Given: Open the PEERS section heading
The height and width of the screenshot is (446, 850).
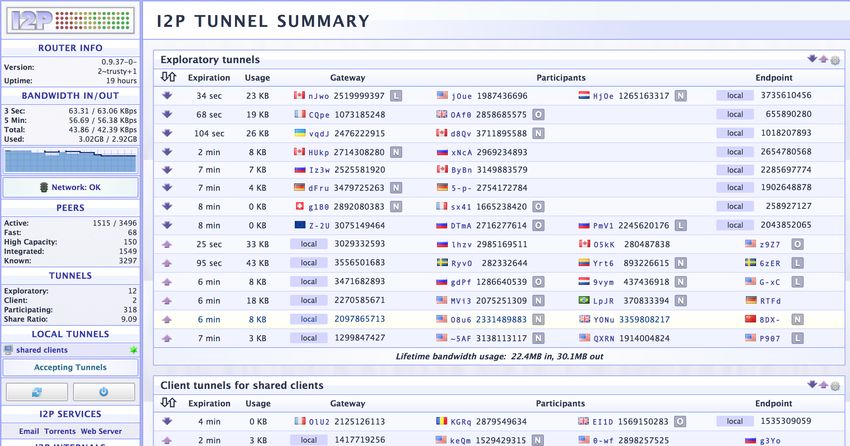Looking at the screenshot, I should [x=70, y=208].
